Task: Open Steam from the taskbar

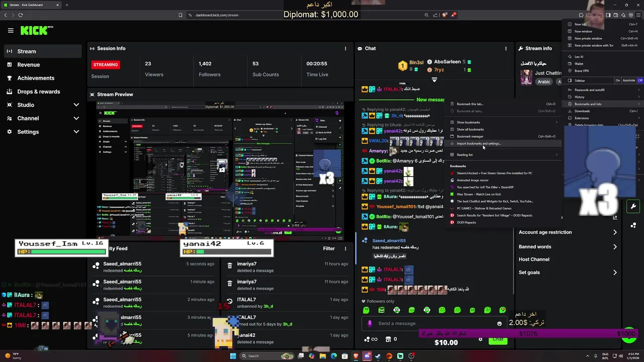Action: click(x=378, y=356)
